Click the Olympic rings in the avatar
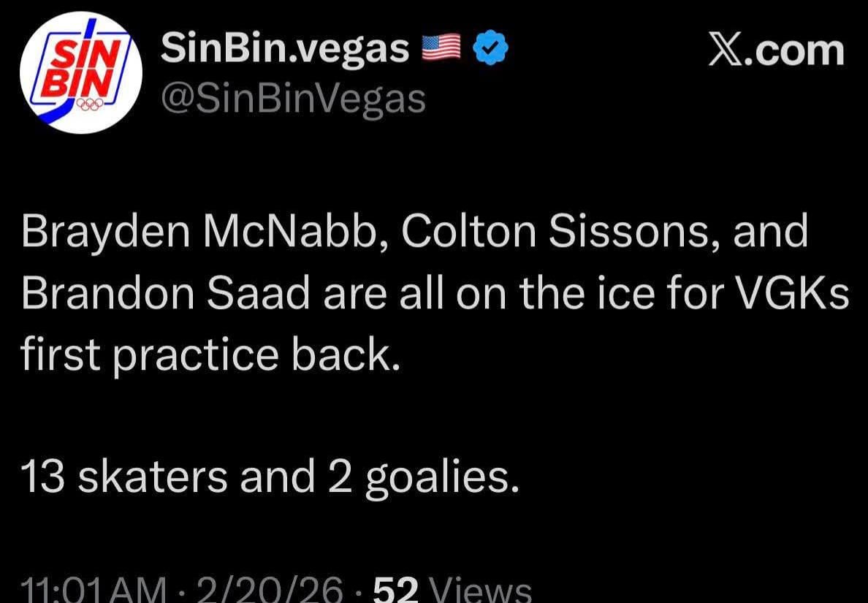Screen dimensions: 868x603 90,105
